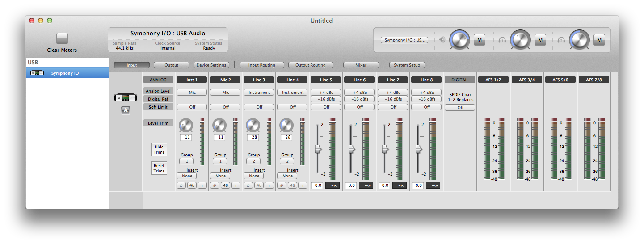This screenshot has height=244, width=644.
Task: Click the Line 5 level trim fader
Action: [x=318, y=149]
